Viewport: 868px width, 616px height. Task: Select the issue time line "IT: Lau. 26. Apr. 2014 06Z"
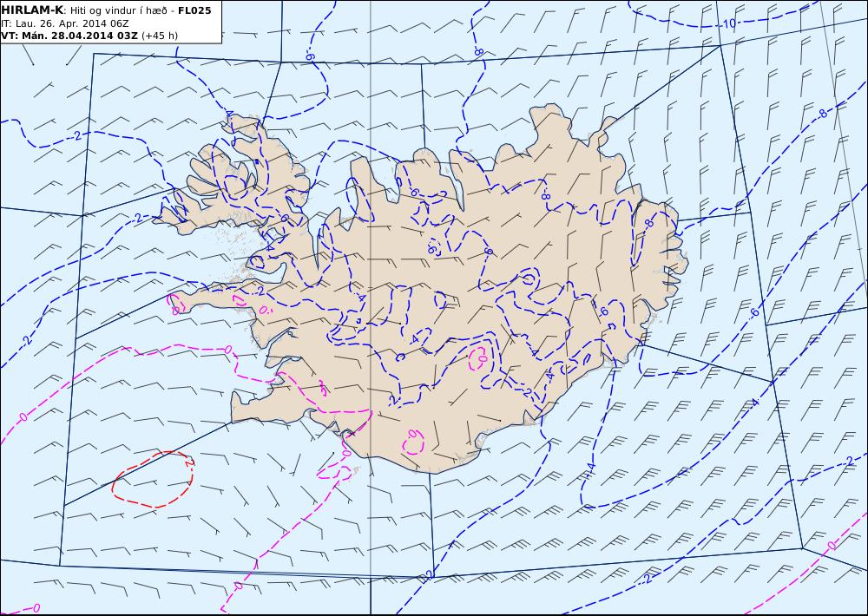[65, 23]
